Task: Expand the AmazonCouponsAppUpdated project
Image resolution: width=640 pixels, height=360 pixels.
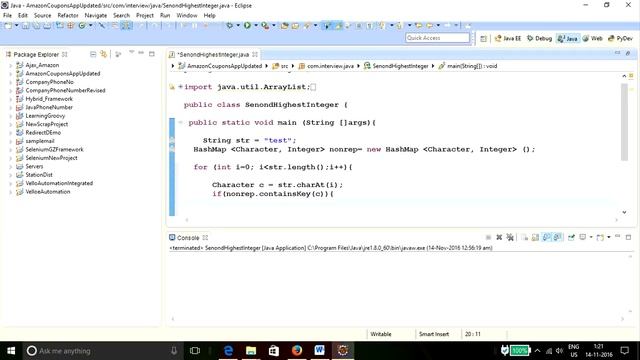Action: tap(10, 74)
